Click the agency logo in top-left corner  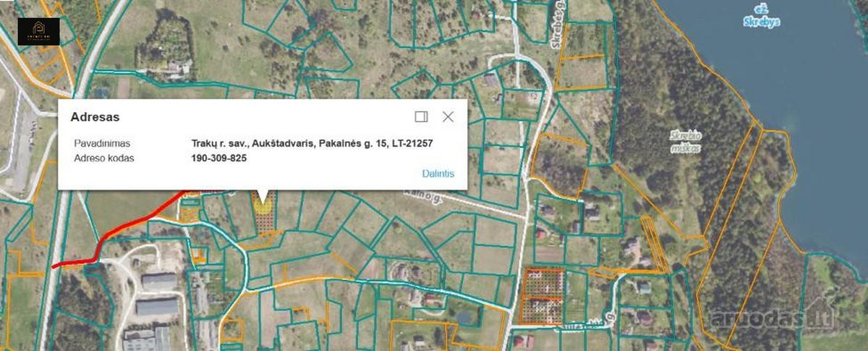tap(39, 30)
